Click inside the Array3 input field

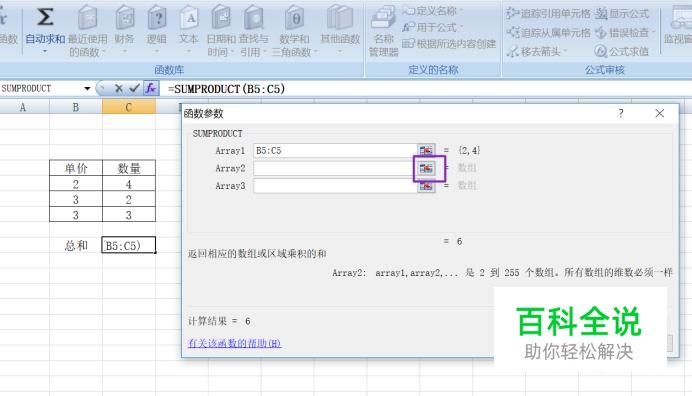(x=335, y=186)
